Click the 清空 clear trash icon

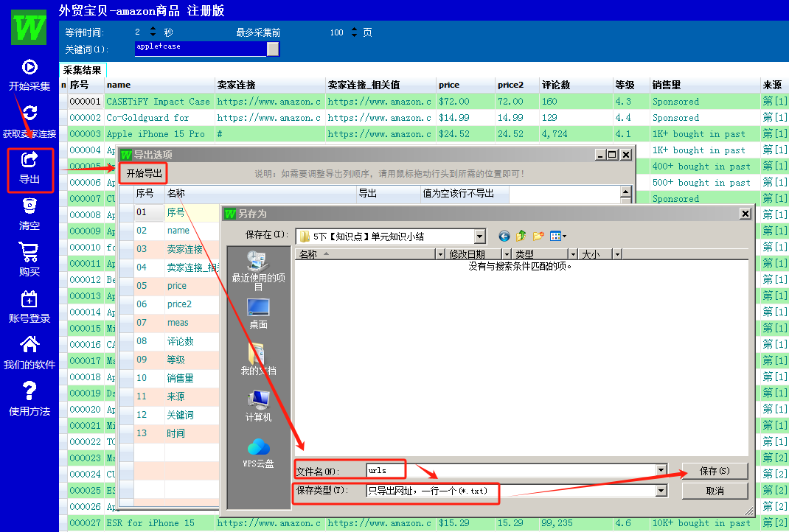[29, 206]
